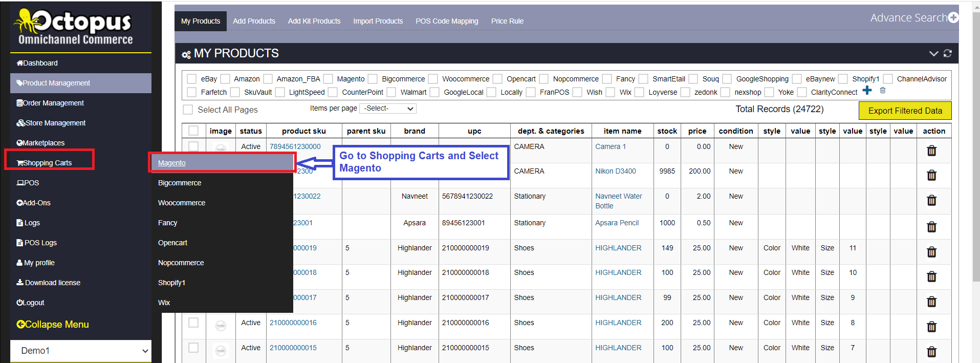The width and height of the screenshot is (980, 363).
Task: Open SKU link 7894561230000
Action: [x=295, y=146]
